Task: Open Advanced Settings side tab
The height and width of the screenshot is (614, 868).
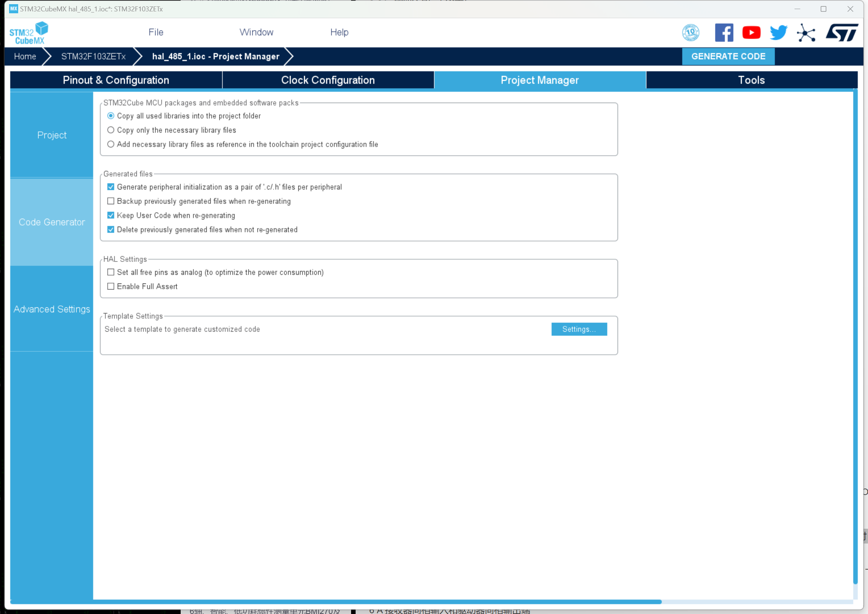Action: [52, 309]
